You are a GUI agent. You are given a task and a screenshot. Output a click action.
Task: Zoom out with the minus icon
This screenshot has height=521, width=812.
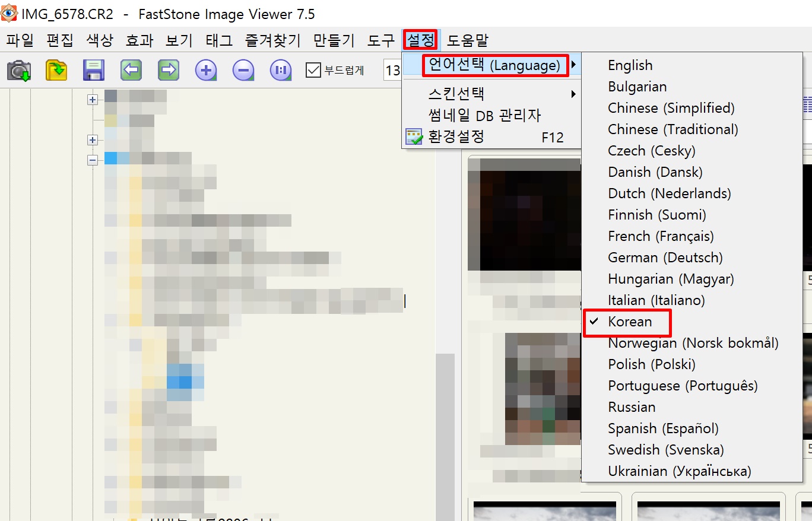pyautogui.click(x=243, y=70)
